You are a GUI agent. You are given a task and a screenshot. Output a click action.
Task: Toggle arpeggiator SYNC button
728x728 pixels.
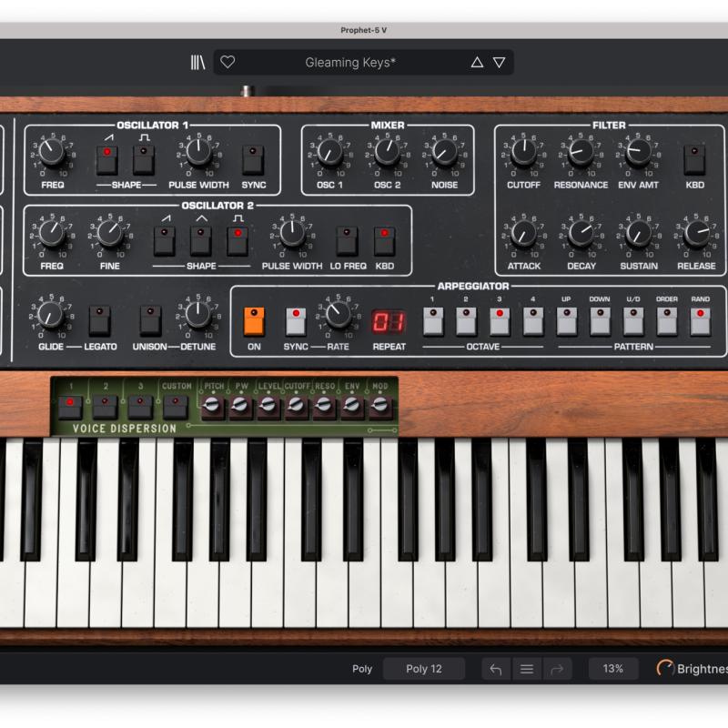tap(296, 321)
